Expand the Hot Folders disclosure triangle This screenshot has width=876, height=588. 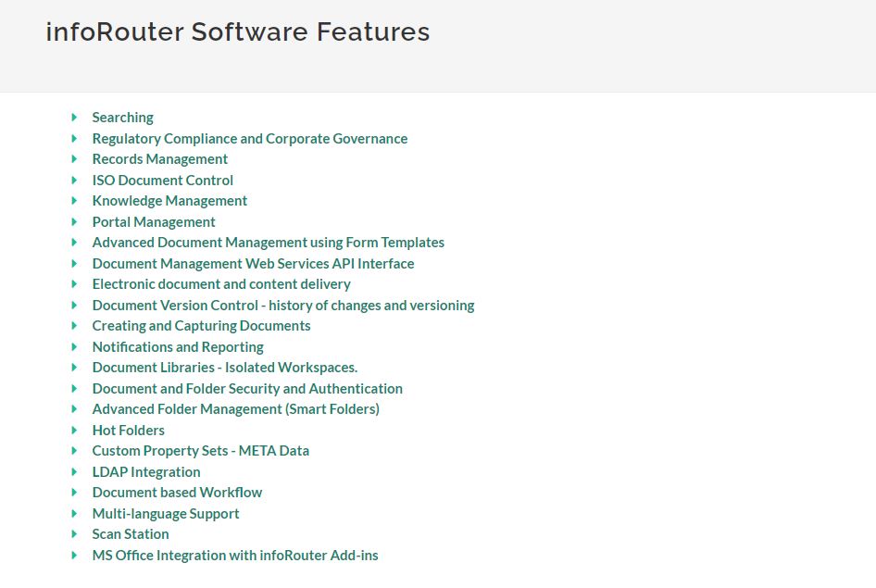coord(75,430)
